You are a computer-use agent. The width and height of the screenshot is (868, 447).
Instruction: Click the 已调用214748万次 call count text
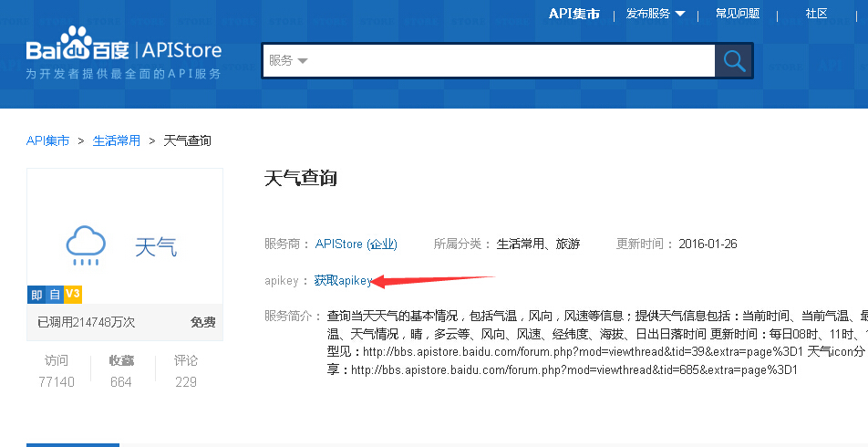coord(87,322)
